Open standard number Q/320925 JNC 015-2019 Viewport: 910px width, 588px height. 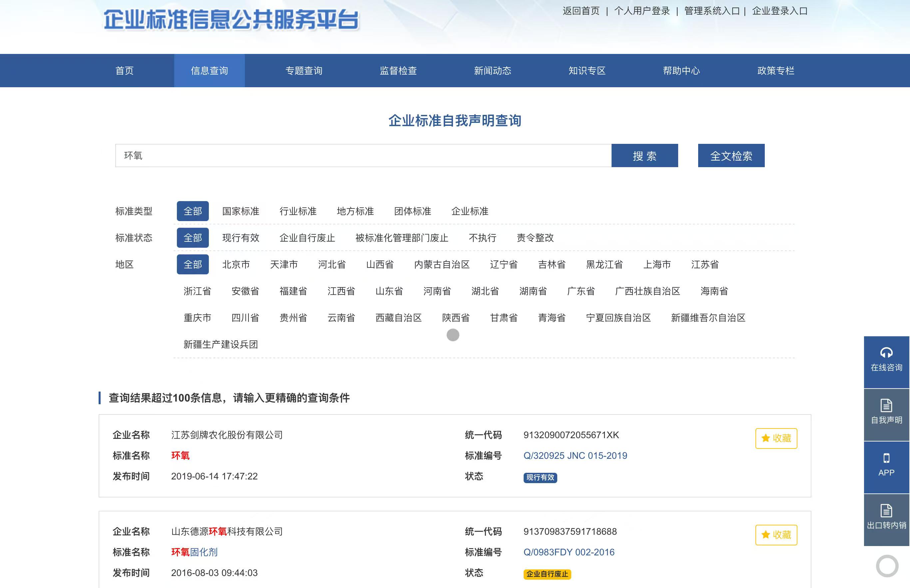point(575,455)
